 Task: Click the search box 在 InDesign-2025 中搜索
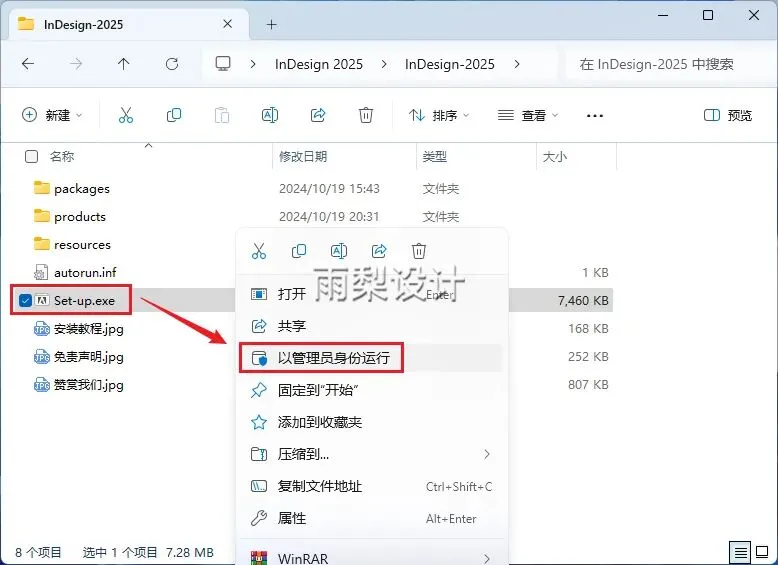[x=668, y=64]
